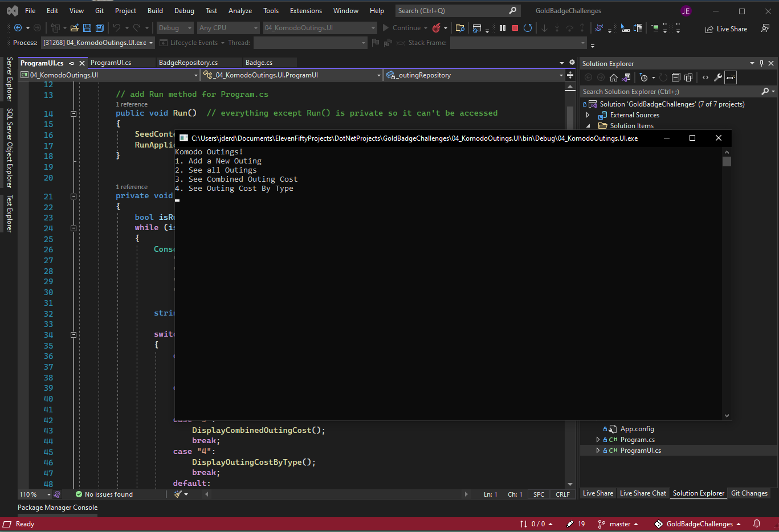Screen dimensions: 779x532
Task: Toggle the pin on the ProgramUI.cs tab
Action: click(72, 63)
